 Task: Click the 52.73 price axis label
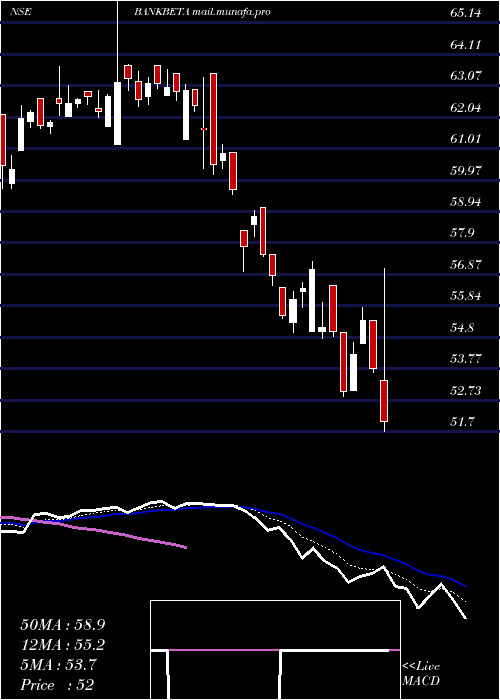click(x=466, y=391)
